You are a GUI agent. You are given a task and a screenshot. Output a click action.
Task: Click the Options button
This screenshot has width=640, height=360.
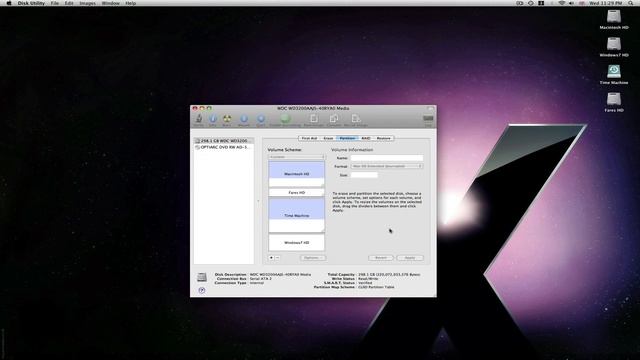[x=313, y=258]
